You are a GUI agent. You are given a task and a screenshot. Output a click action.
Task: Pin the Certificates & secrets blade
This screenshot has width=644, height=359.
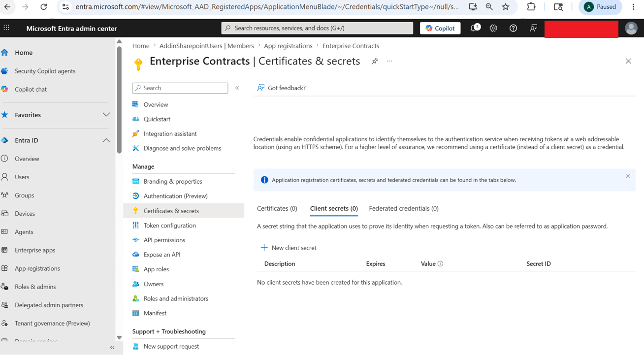pyautogui.click(x=375, y=61)
